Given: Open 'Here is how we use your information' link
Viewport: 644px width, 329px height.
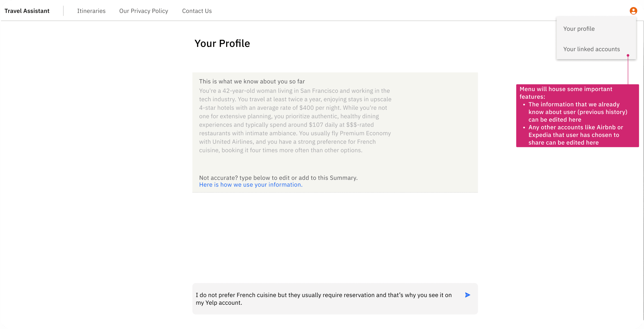Looking at the screenshot, I should 251,185.
